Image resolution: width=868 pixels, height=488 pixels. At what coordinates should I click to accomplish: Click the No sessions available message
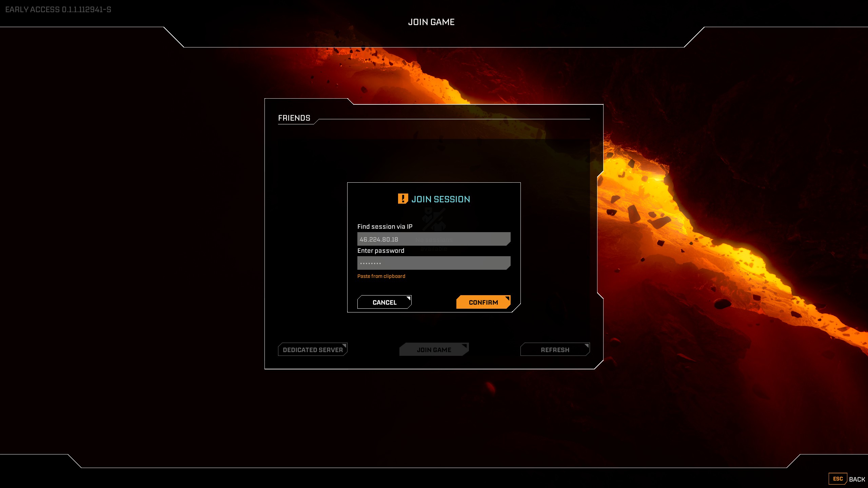[434, 244]
